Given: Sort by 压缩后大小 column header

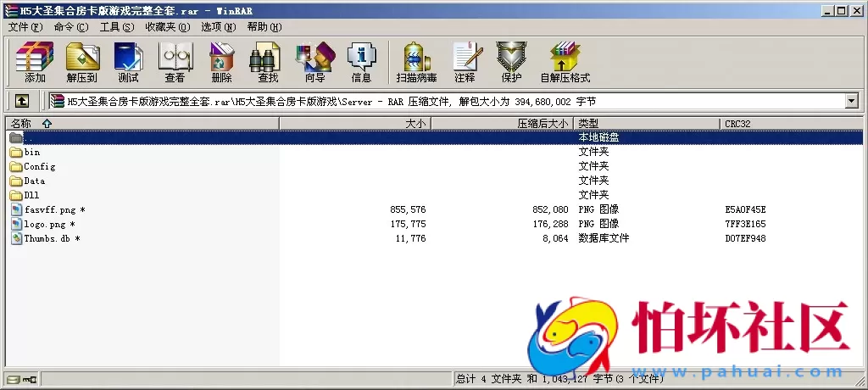Looking at the screenshot, I should point(502,124).
